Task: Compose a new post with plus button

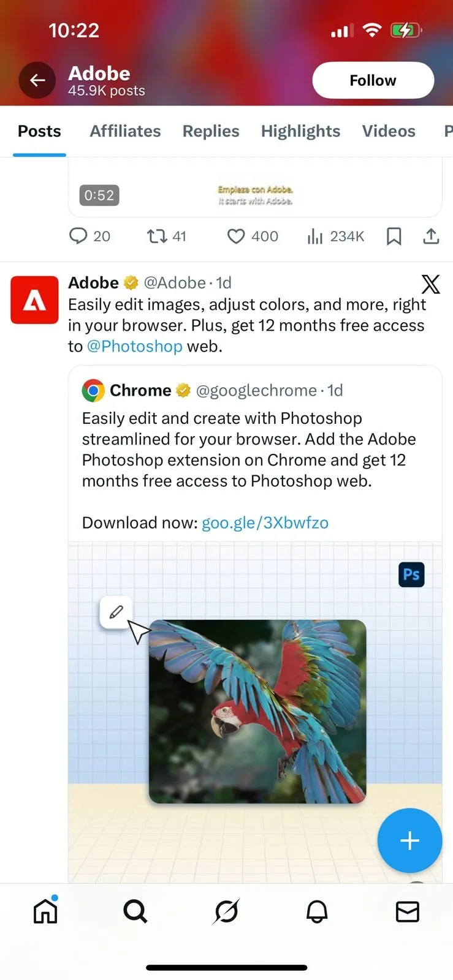Action: (x=409, y=840)
